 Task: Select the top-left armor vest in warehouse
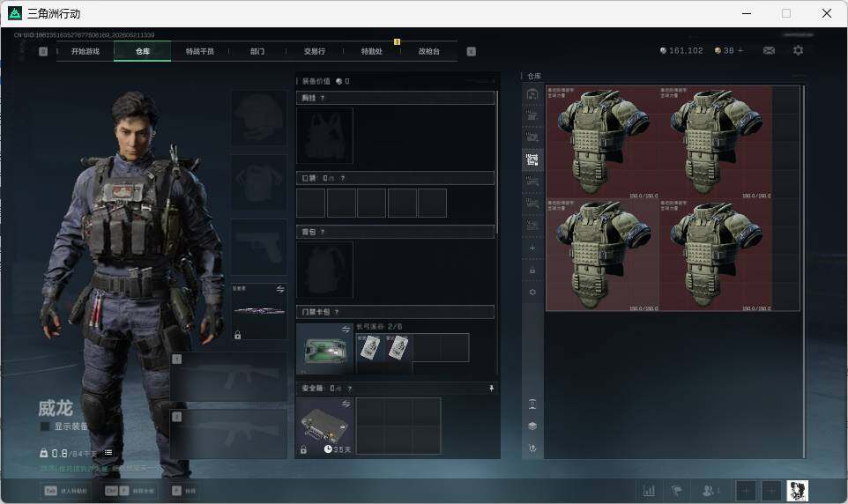coord(602,142)
